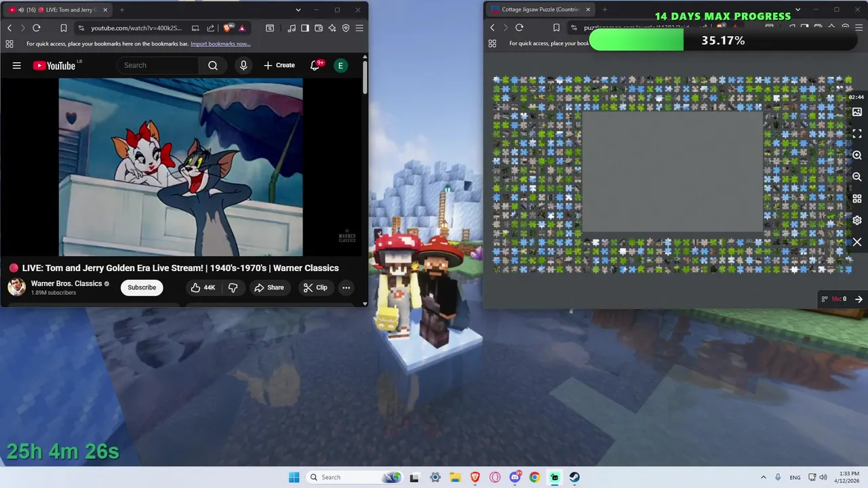Open more actions for the video
This screenshot has width=868, height=488.
pos(346,287)
